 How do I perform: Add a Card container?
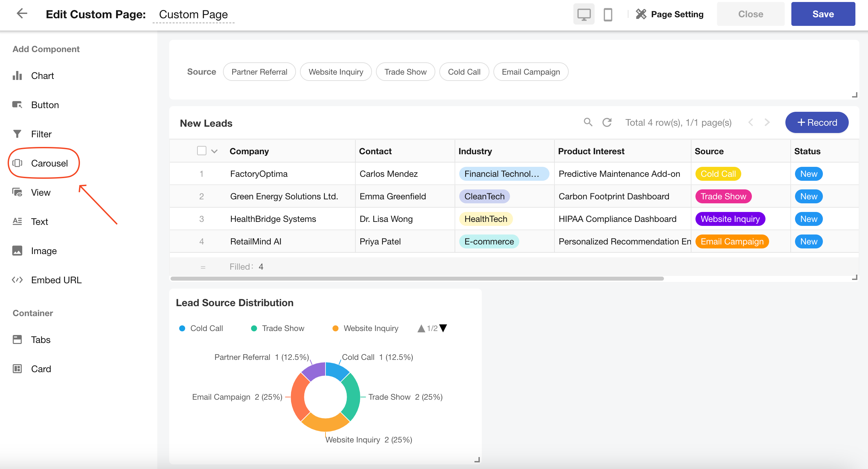pos(41,369)
